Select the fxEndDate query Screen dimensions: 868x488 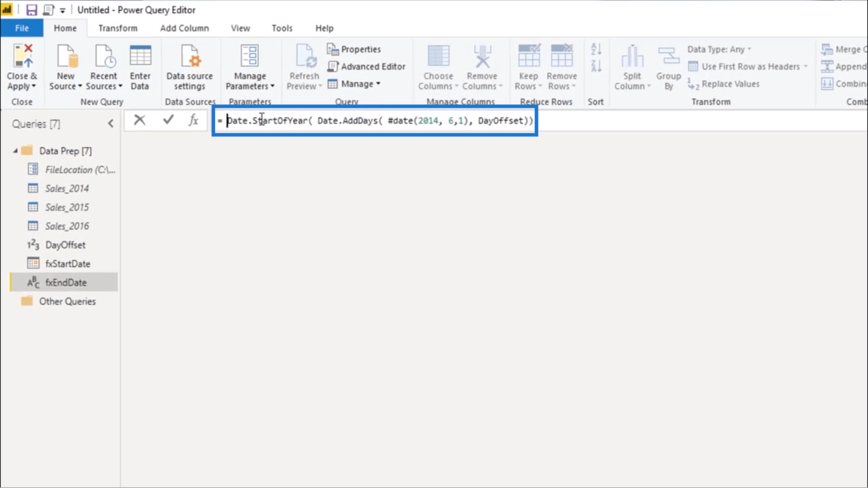(x=64, y=282)
